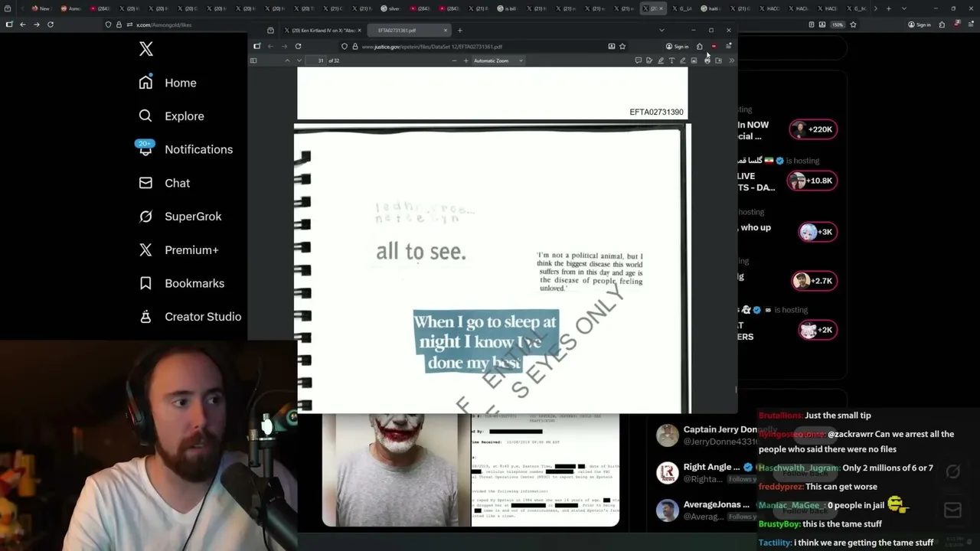Open the extensions puzzle icon in front window
This screenshot has height=551, width=980.
(699, 46)
